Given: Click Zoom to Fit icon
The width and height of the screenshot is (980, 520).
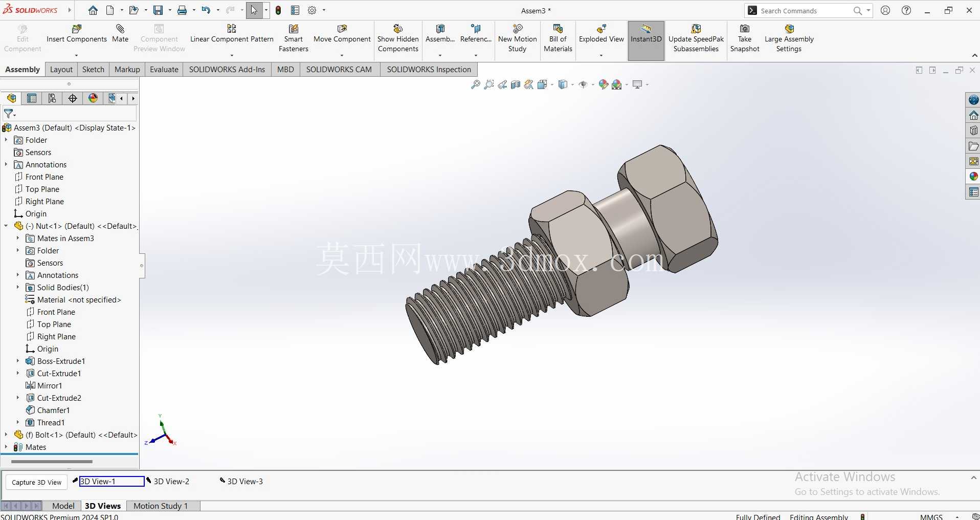Looking at the screenshot, I should (x=476, y=84).
